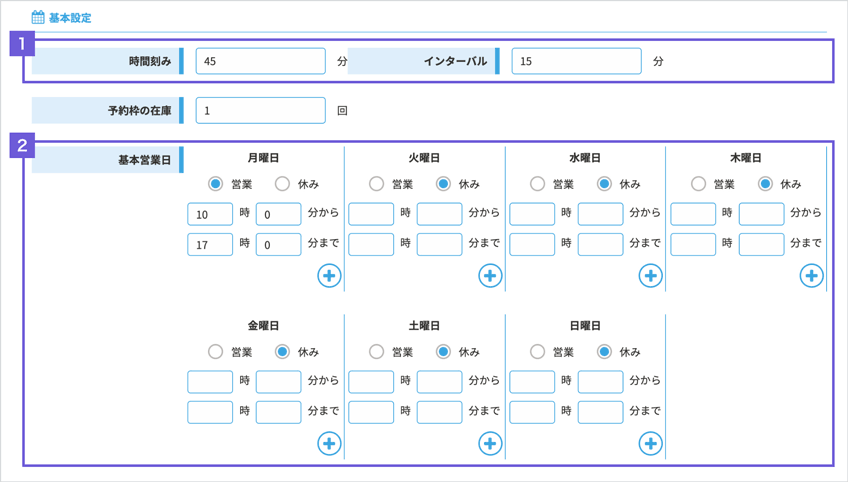848x482 pixels.
Task: Select 営業 for 木曜日
Action: [x=698, y=184]
